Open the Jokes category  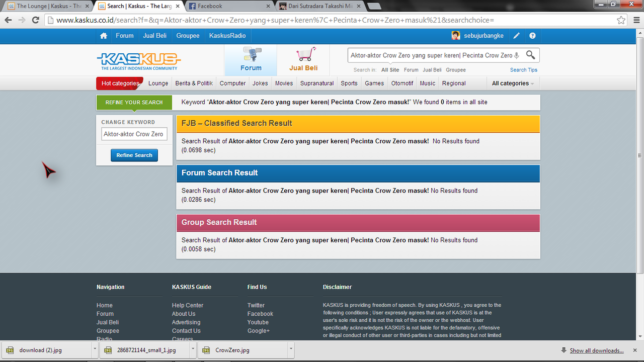pyautogui.click(x=260, y=83)
